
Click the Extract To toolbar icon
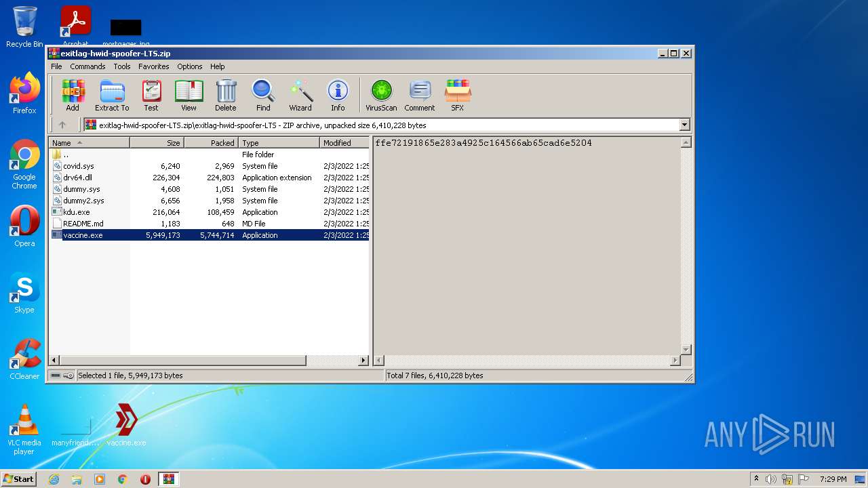(x=112, y=95)
